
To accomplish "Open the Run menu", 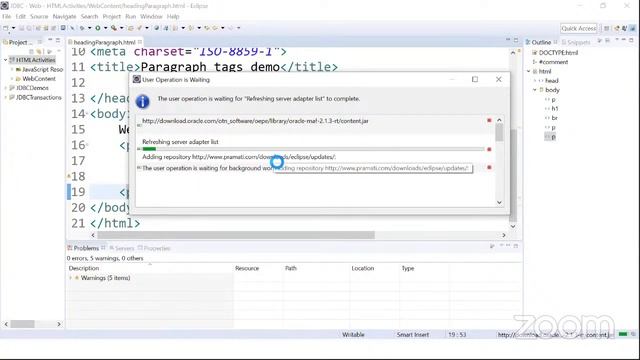I will coord(131,16).
